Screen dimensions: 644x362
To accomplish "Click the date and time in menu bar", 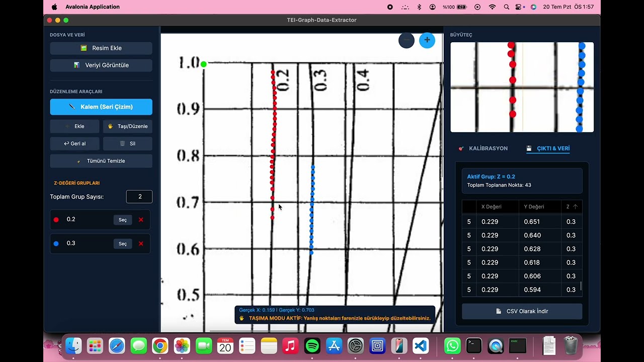I will [x=569, y=7].
